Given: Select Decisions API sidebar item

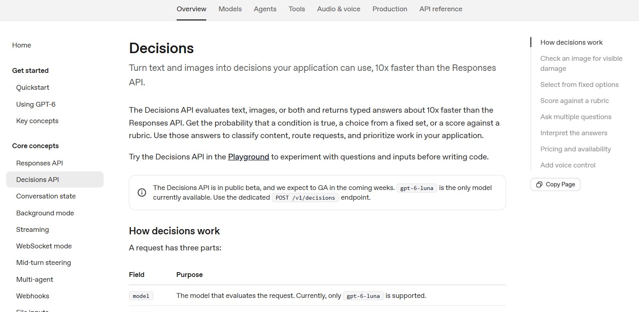Looking at the screenshot, I should point(55,180).
